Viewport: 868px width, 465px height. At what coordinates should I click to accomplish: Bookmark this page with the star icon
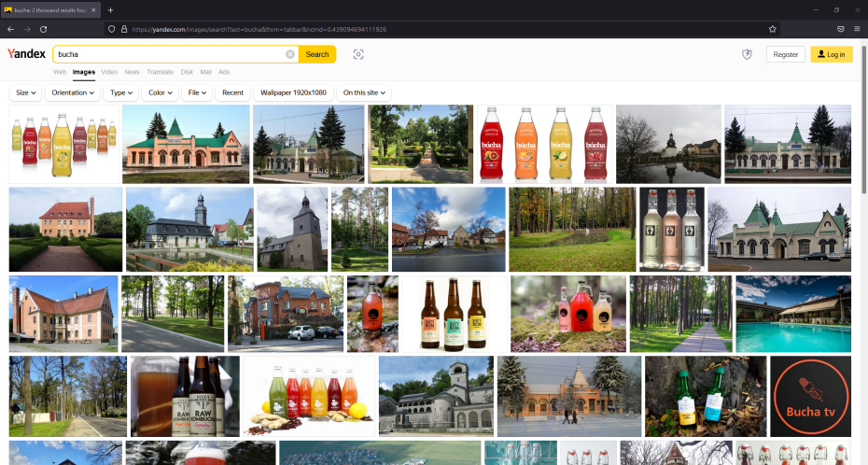pos(773,29)
